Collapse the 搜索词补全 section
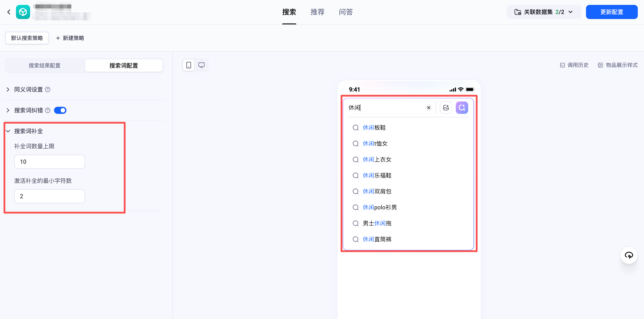 click(8, 131)
